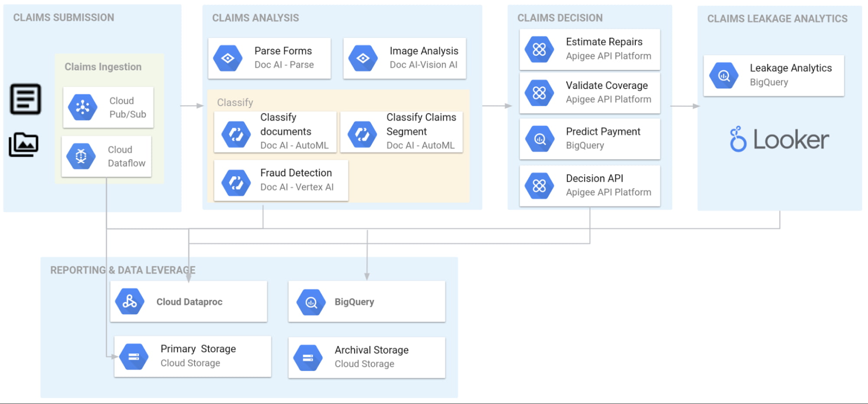
Task: Click the 'CLAIMS LEAKAGE ANALYTICS' heading
Action: tap(777, 19)
